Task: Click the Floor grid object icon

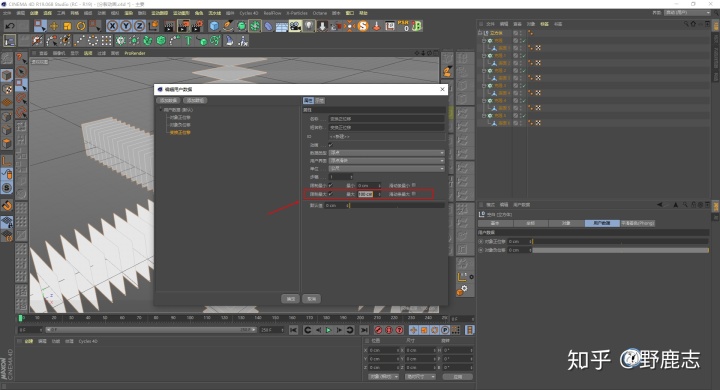Action: tap(281, 26)
